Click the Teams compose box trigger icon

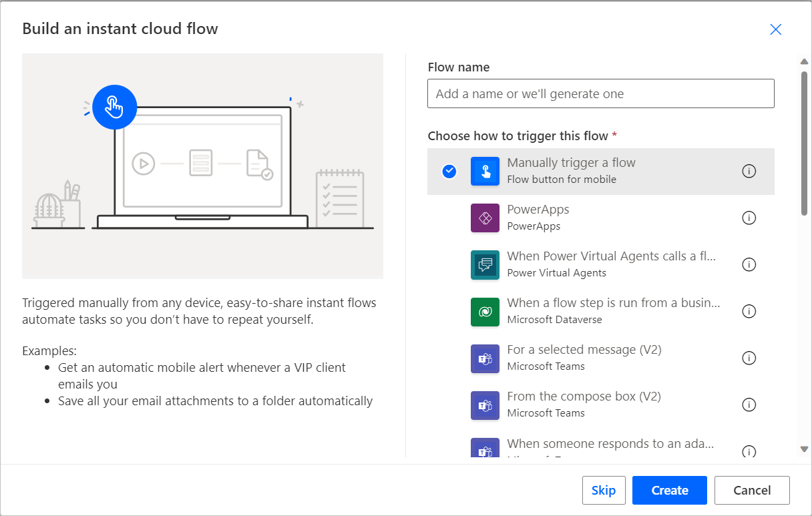(x=485, y=405)
